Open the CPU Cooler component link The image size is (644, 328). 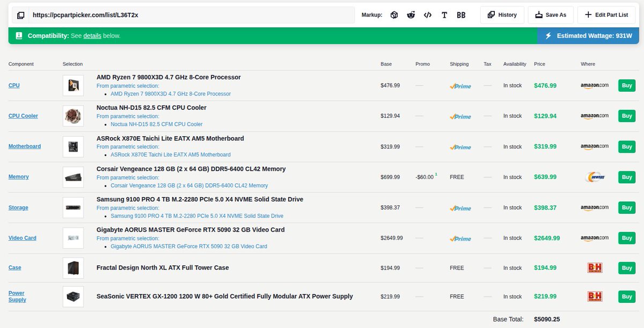(23, 116)
